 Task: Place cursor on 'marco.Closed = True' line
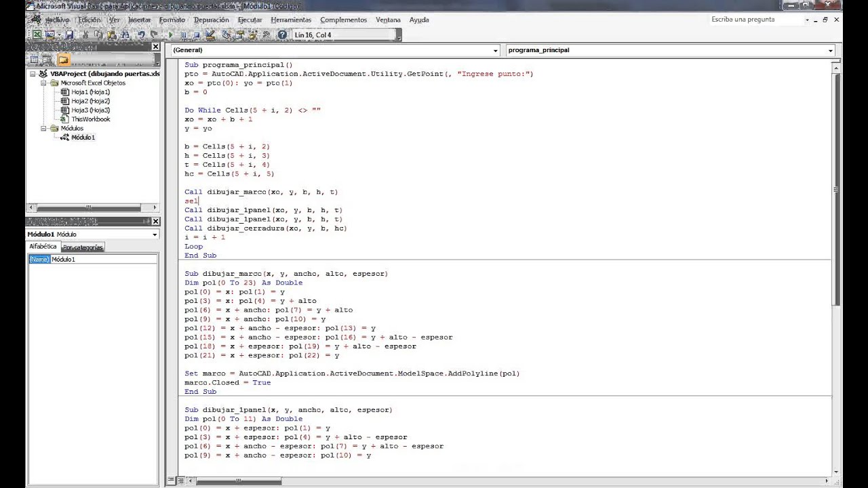coord(227,382)
